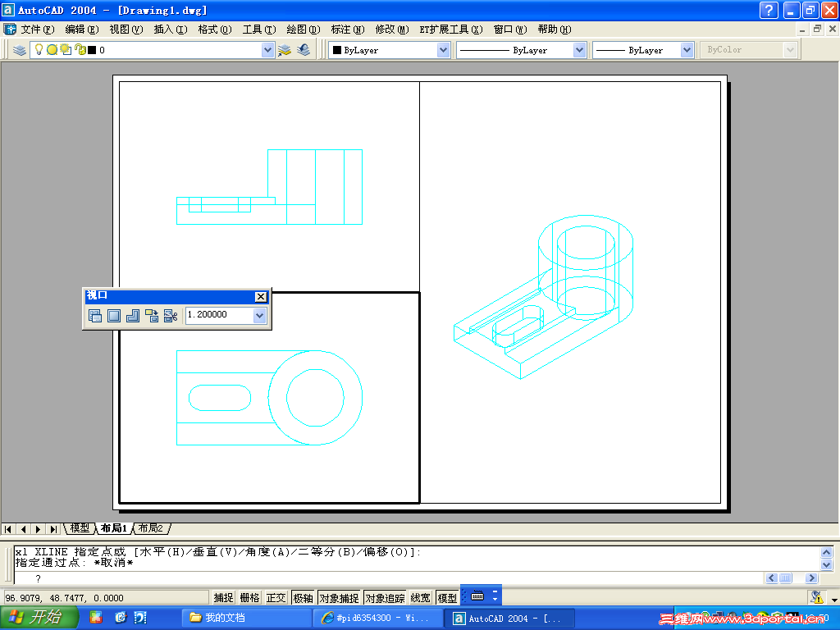Open the 修改(M) menu
The image size is (840, 630).
pyautogui.click(x=391, y=30)
